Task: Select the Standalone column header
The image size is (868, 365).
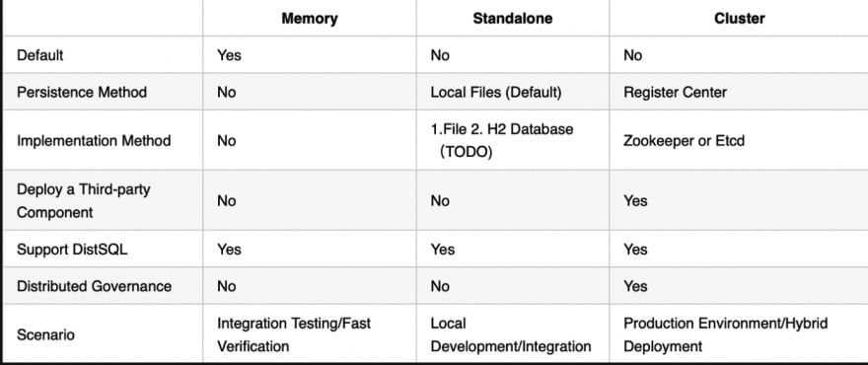Action: point(513,19)
